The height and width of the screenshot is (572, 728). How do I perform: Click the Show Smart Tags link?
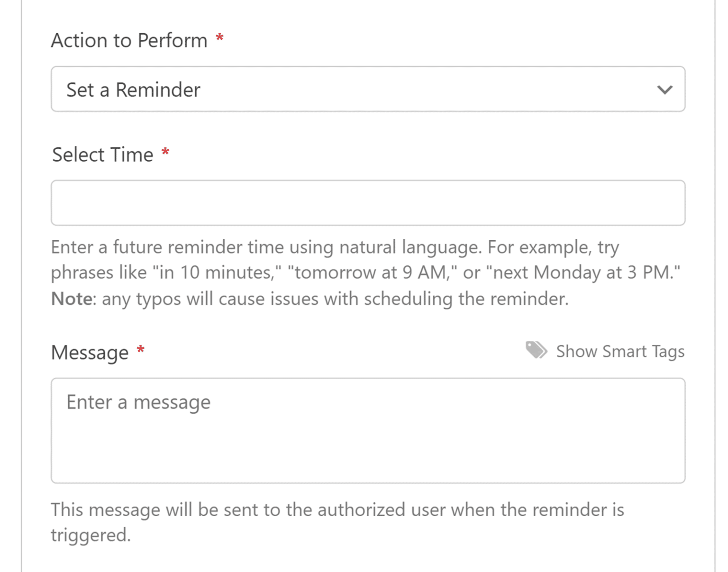tap(619, 351)
